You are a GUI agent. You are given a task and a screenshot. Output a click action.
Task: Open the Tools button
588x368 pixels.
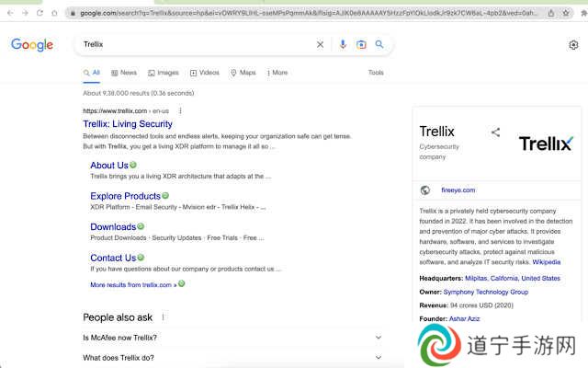click(376, 73)
